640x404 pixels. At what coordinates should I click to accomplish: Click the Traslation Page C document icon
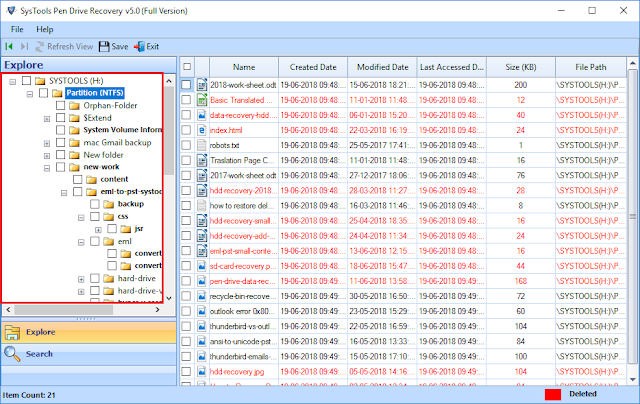pos(202,160)
